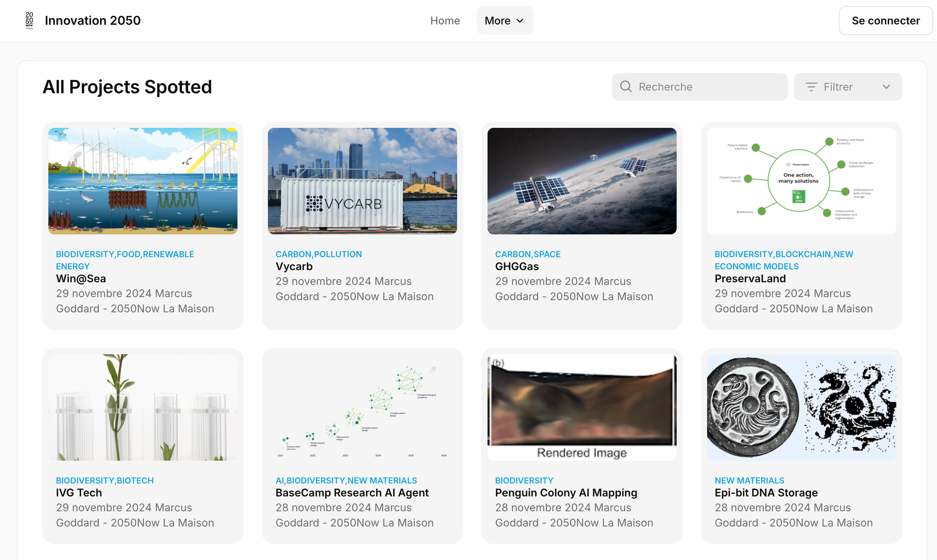This screenshot has height=560, width=937.
Task: Click the 2050 Now logo icon
Action: 29,21
